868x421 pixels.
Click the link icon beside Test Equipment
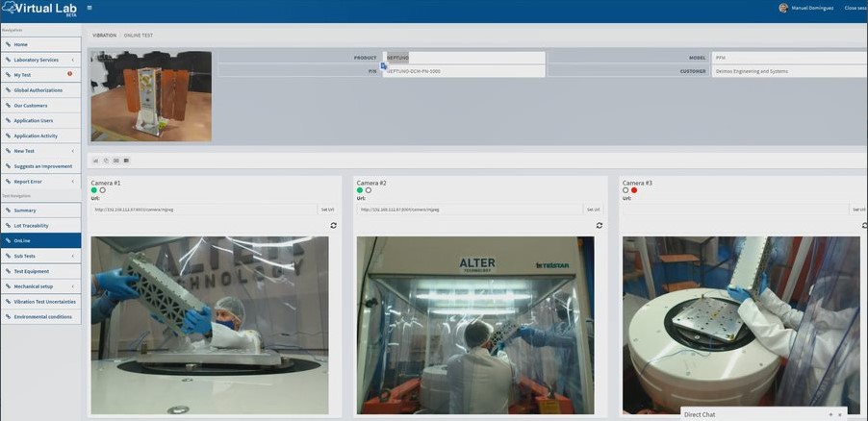tap(8, 271)
